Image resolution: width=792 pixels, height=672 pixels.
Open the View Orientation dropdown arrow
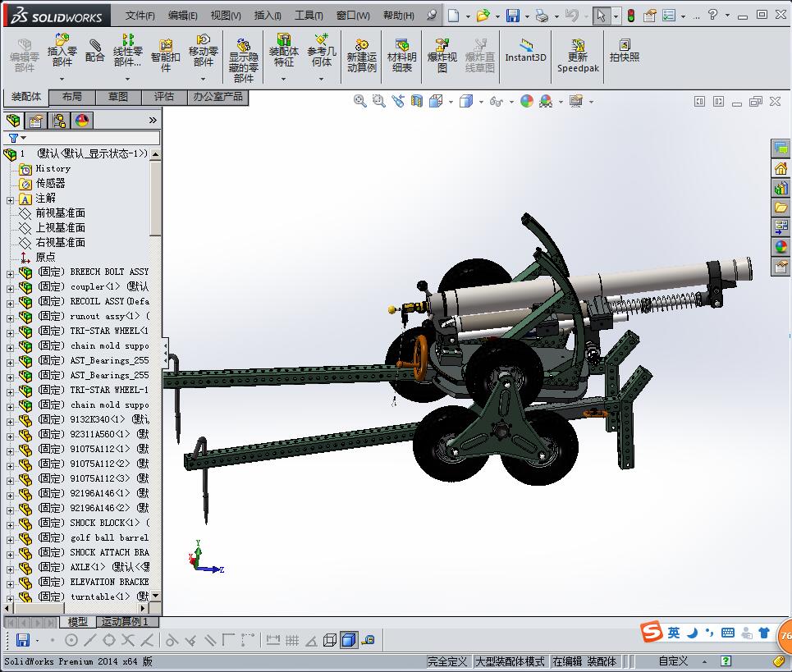coord(451,102)
